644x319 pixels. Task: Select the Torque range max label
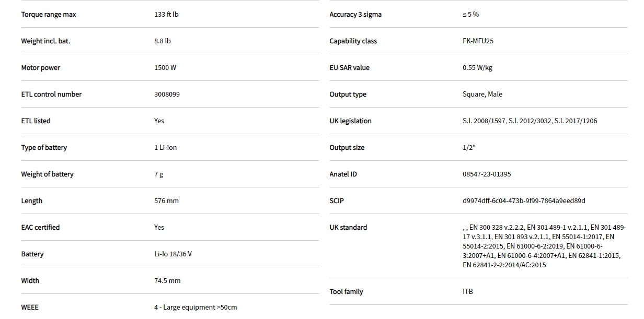[49, 15]
